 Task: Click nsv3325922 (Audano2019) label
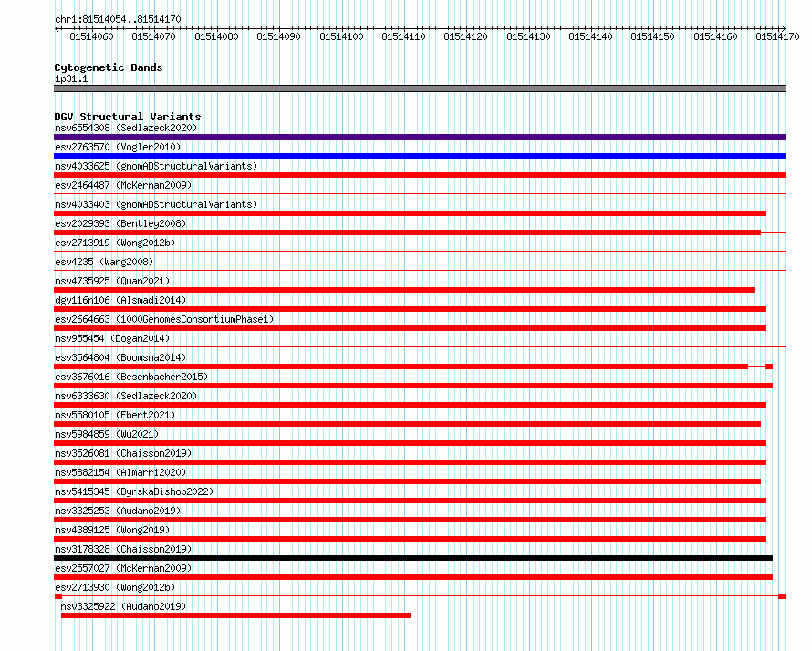(x=123, y=606)
